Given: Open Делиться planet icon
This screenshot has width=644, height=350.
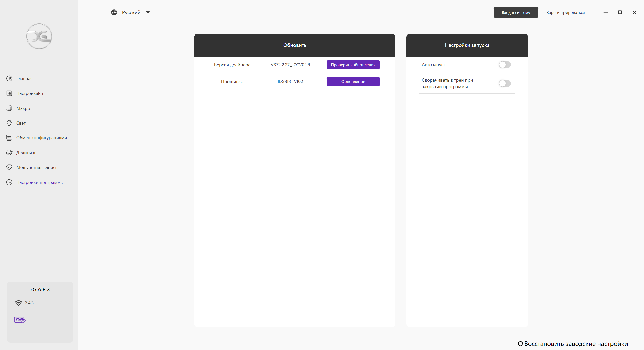Looking at the screenshot, I should (9, 153).
